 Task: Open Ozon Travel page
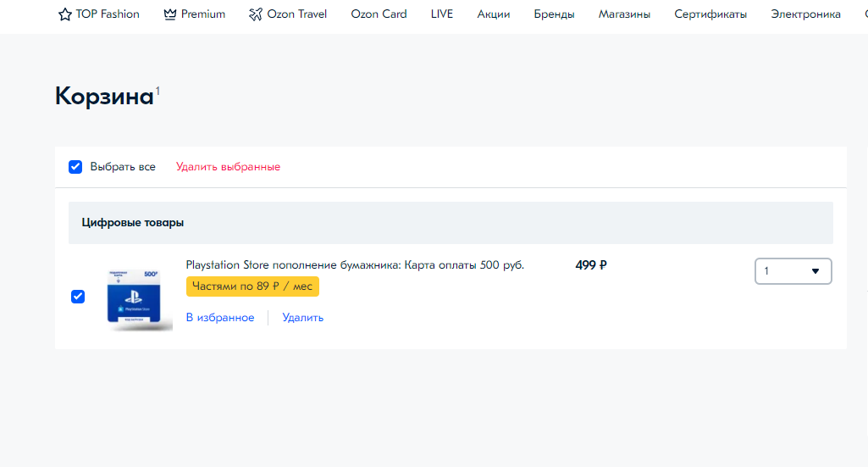(x=296, y=14)
